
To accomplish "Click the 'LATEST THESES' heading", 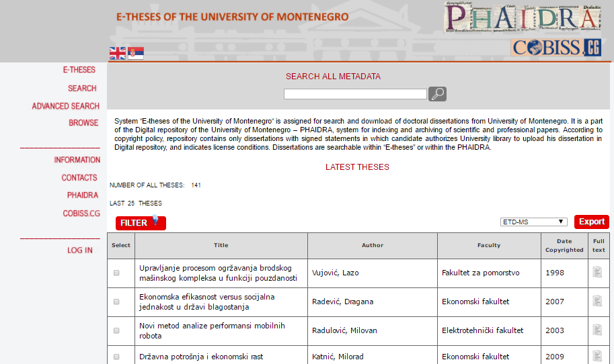I will (x=357, y=167).
